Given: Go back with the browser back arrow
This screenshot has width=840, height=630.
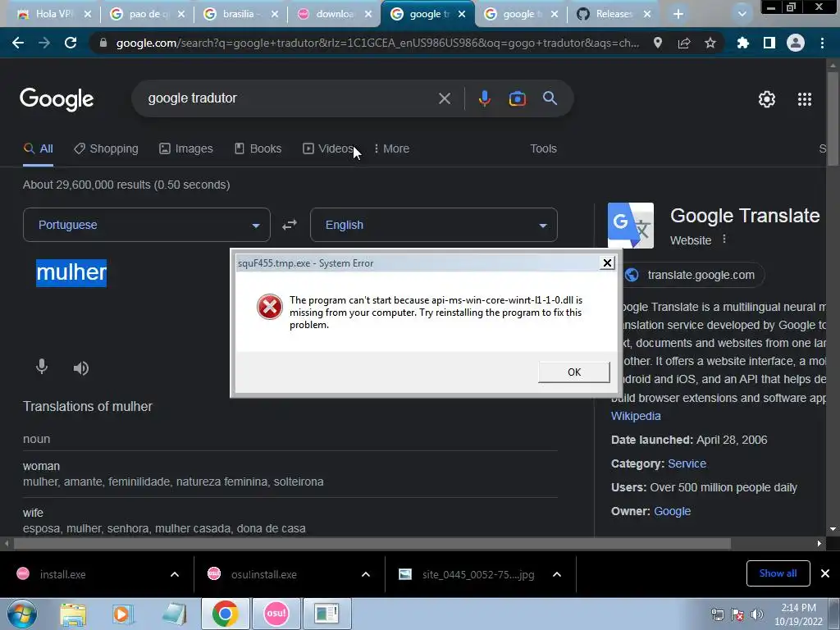Looking at the screenshot, I should [18, 43].
